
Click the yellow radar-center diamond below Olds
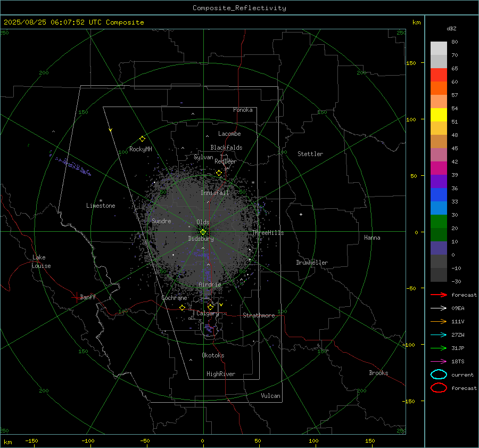point(203,232)
